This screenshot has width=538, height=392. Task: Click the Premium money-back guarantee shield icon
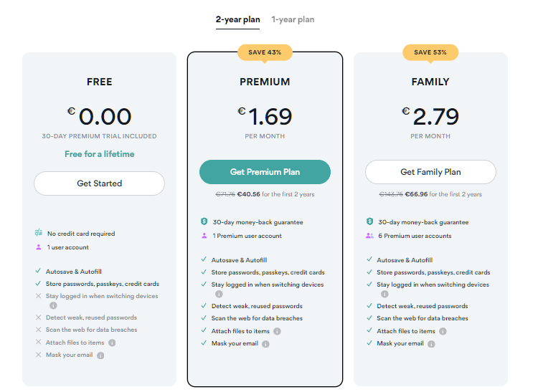pos(204,221)
